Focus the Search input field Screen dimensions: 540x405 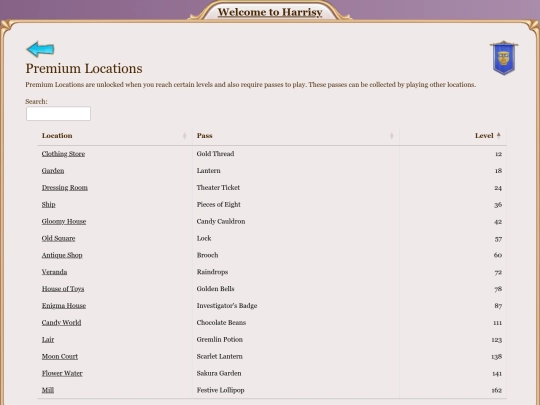click(59, 114)
